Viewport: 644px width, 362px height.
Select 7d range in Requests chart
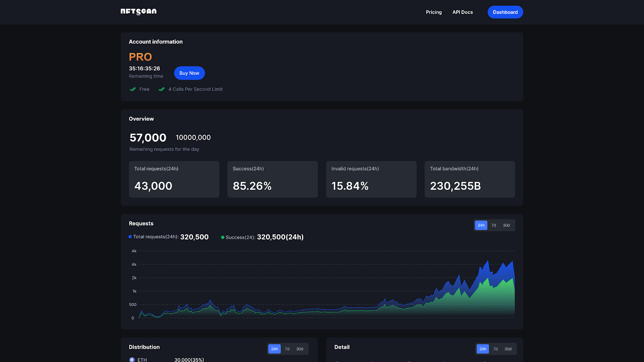tap(493, 225)
